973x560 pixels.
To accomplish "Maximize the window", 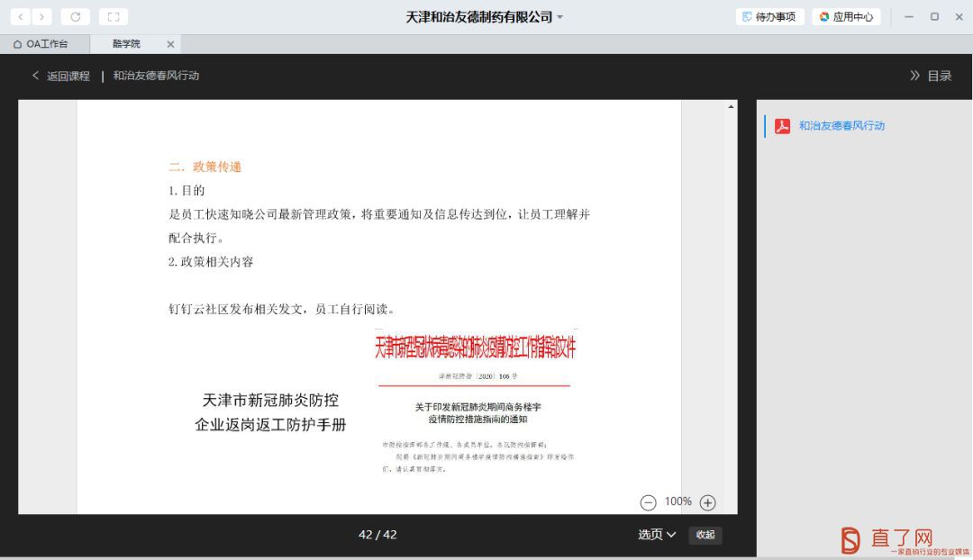I will pos(934,17).
